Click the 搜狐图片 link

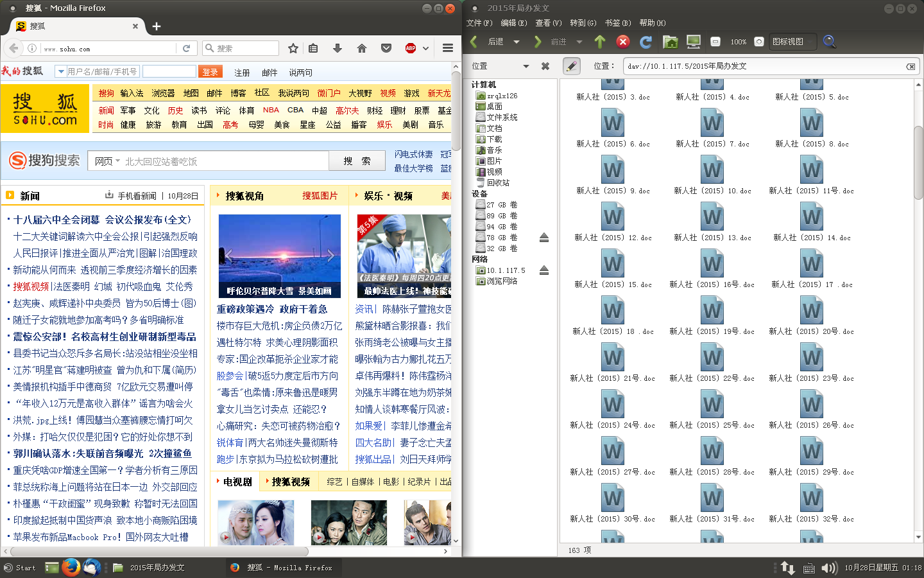pos(320,196)
